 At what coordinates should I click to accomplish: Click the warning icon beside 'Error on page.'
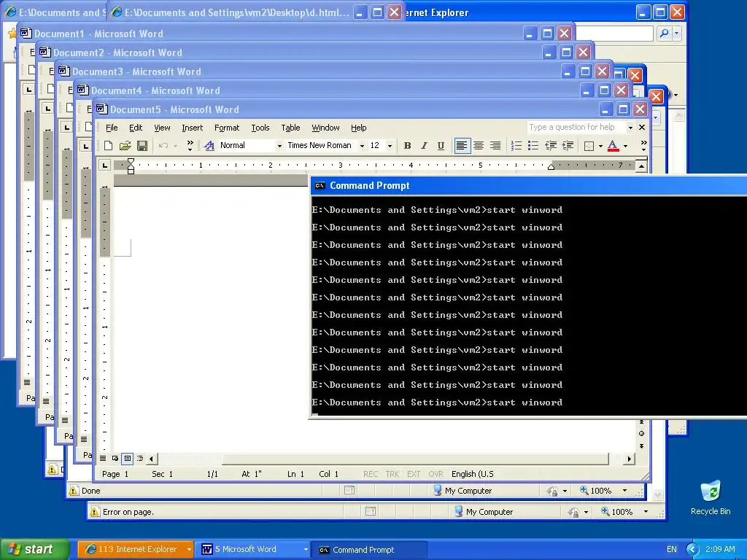coord(94,512)
